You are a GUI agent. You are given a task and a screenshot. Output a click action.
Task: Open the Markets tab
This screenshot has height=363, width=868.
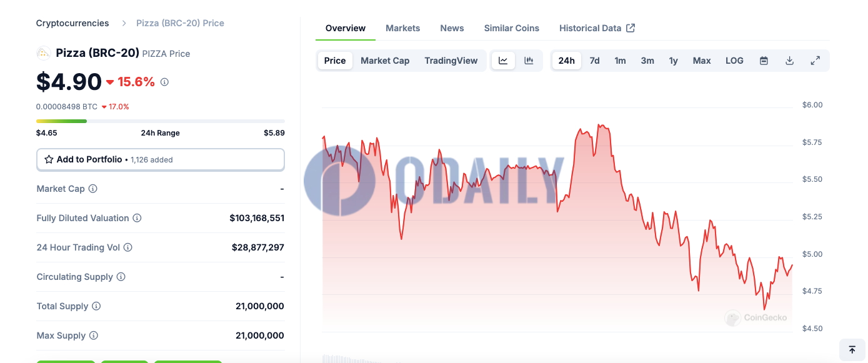pyautogui.click(x=403, y=28)
